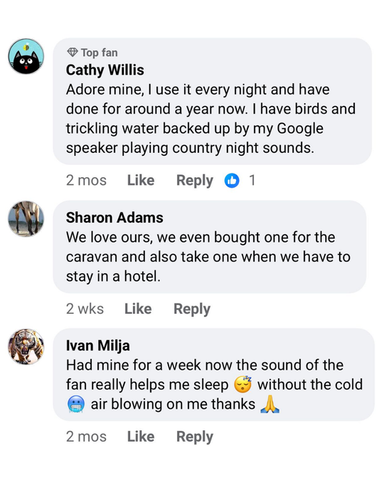
Task: Open Ivan Milja's profile name link
Action: point(98,346)
